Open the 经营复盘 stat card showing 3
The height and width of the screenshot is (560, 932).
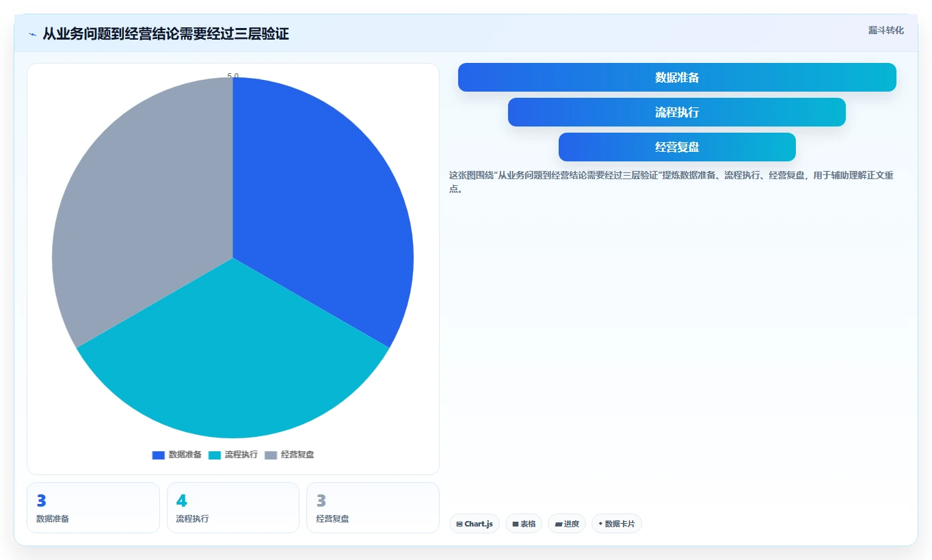(373, 507)
